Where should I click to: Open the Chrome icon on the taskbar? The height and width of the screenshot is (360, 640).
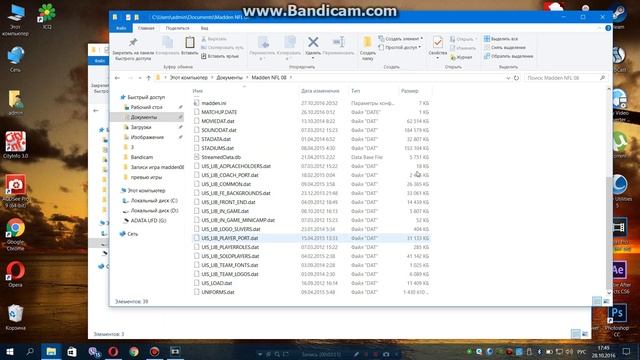[133, 351]
